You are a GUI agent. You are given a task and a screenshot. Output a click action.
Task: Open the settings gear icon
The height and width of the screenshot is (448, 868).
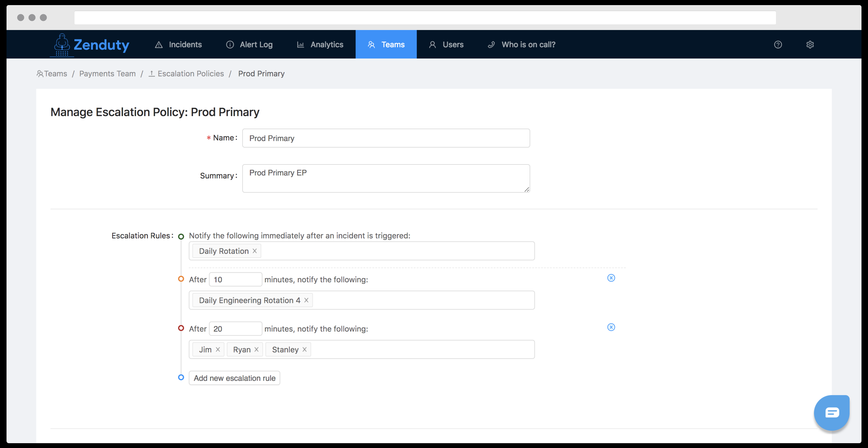coord(810,44)
